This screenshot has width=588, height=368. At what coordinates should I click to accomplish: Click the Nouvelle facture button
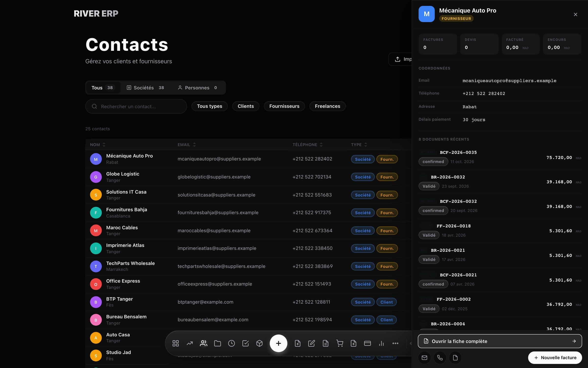pyautogui.click(x=555, y=358)
